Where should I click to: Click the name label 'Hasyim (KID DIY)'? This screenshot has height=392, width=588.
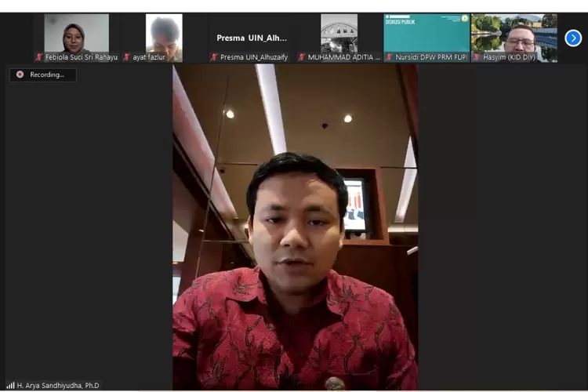(x=509, y=57)
